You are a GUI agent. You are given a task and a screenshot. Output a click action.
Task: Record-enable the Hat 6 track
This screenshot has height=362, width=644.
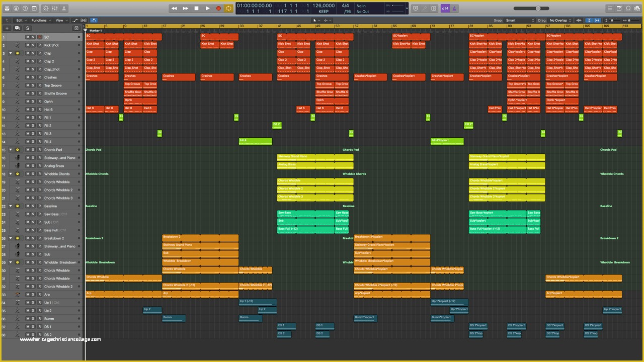39,110
